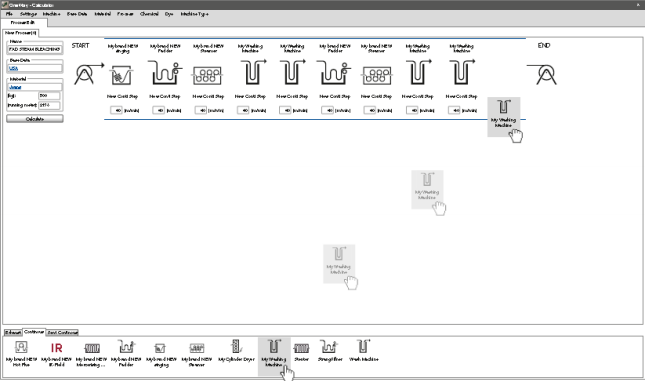645x381 pixels.
Task: Select the fourth Washing Machine in process line
Action: click(x=462, y=72)
